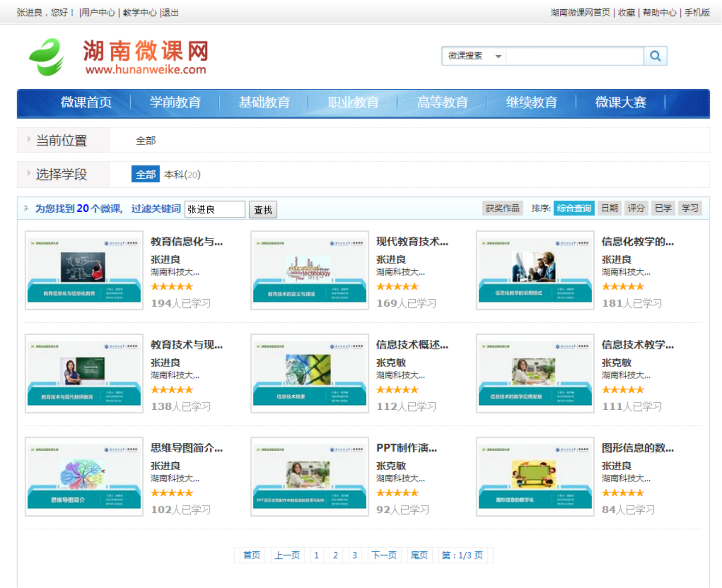Click the arrow icon beside 当前位置
Screen dimensions: 722x588
point(29,139)
